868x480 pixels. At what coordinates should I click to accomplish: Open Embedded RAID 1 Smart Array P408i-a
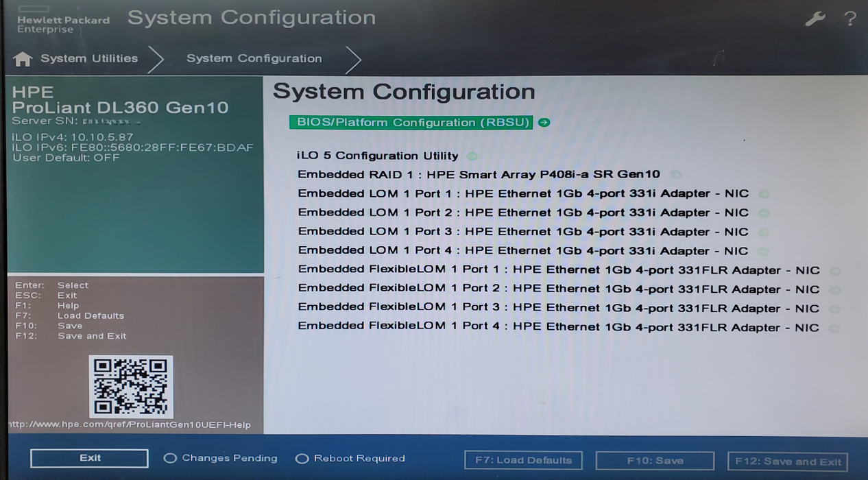[479, 174]
